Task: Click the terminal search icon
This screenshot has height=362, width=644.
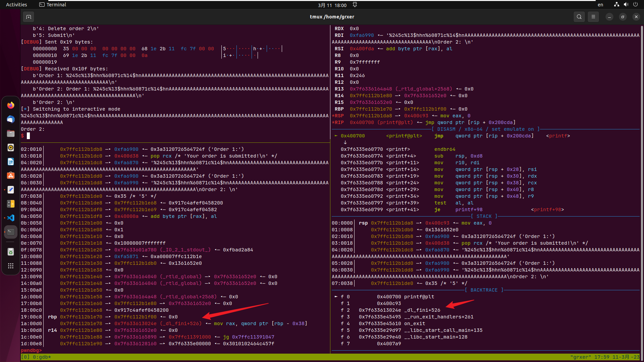Action: pos(579,17)
